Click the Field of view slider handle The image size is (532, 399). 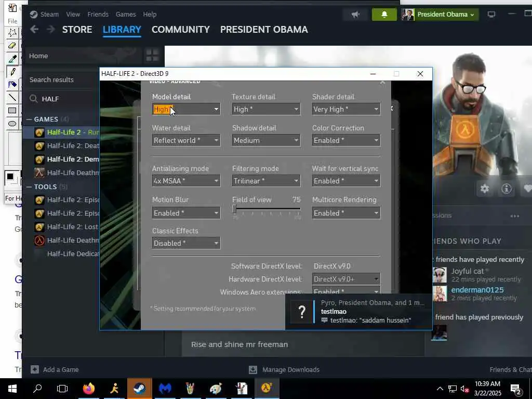click(x=234, y=209)
